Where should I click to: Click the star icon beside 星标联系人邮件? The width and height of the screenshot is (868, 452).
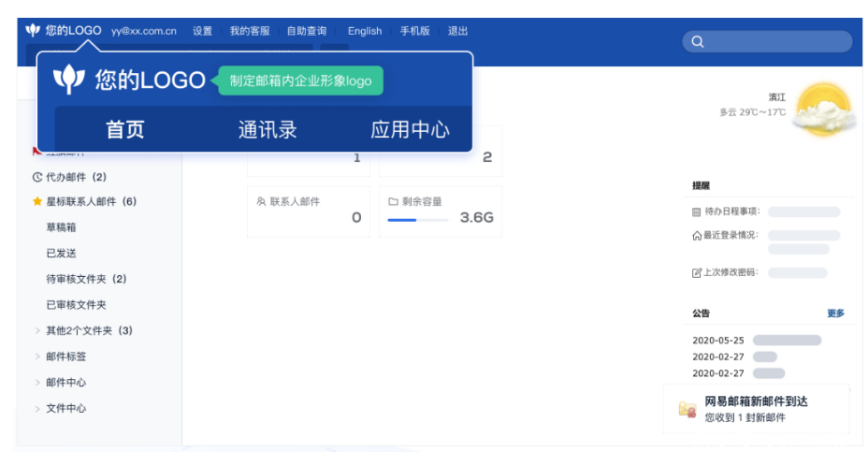tap(37, 201)
